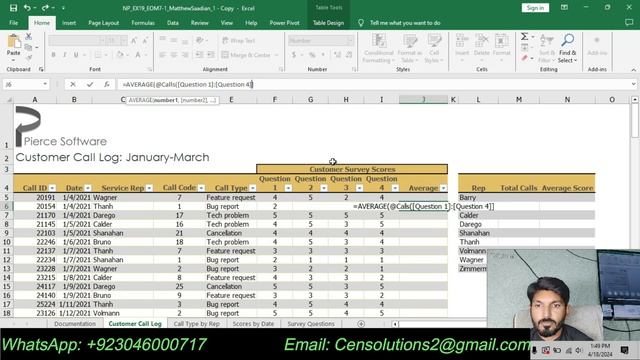Select cell containing Barry
640x360 pixels.
(x=478, y=197)
